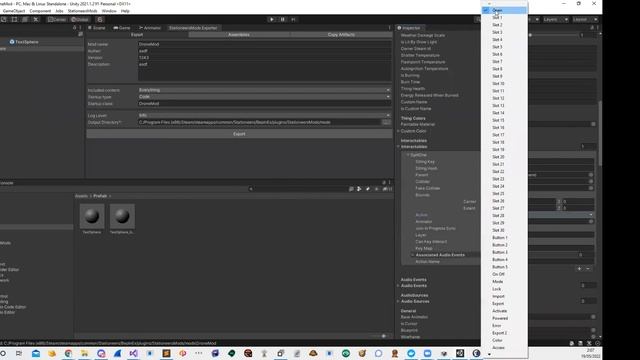Remove an interactable with minus button
The width and height of the screenshot is (640, 360).
click(588, 269)
